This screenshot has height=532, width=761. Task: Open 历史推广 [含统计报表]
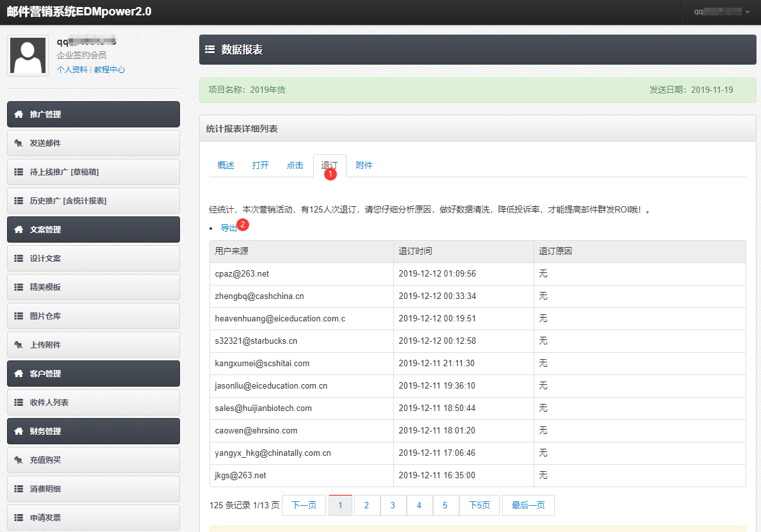(93, 201)
